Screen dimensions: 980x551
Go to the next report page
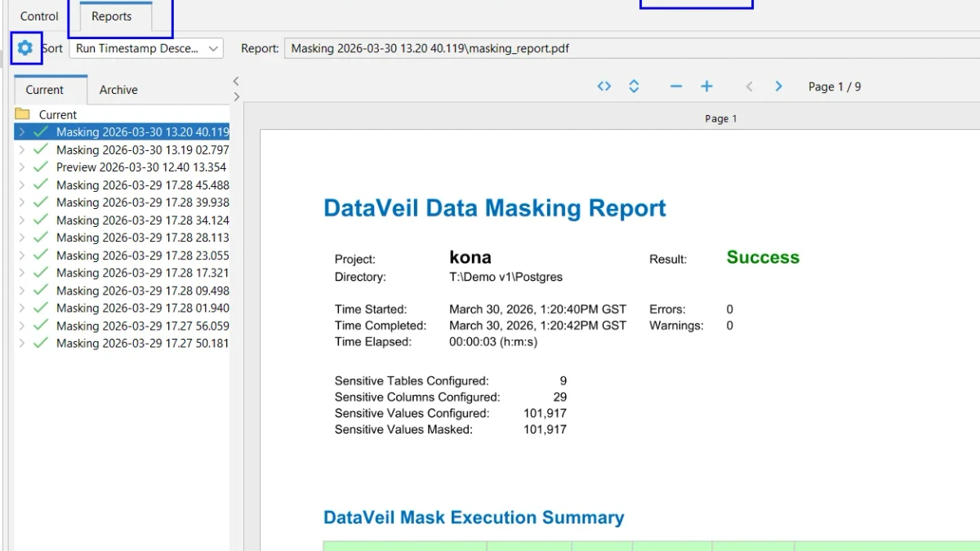click(x=779, y=87)
